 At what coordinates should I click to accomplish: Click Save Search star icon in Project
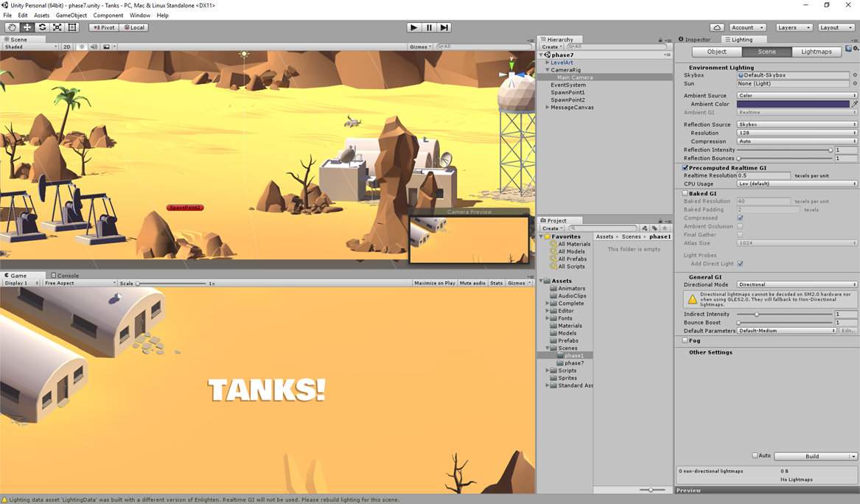pyautogui.click(x=665, y=228)
